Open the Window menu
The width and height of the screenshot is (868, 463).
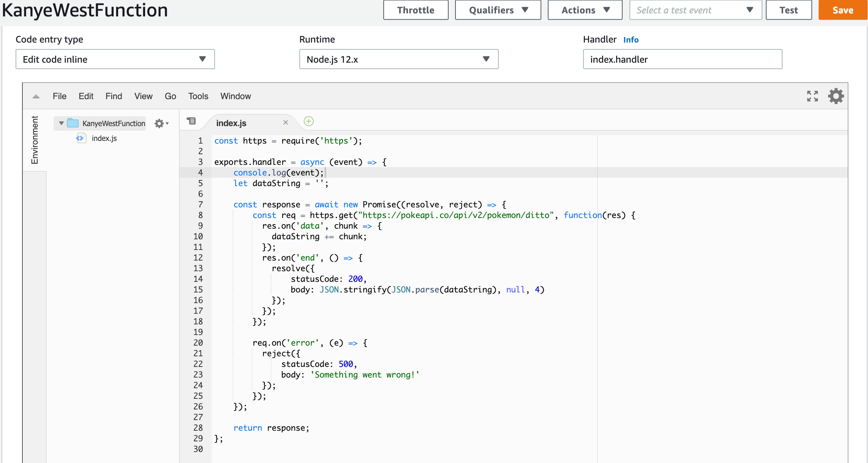(x=236, y=96)
